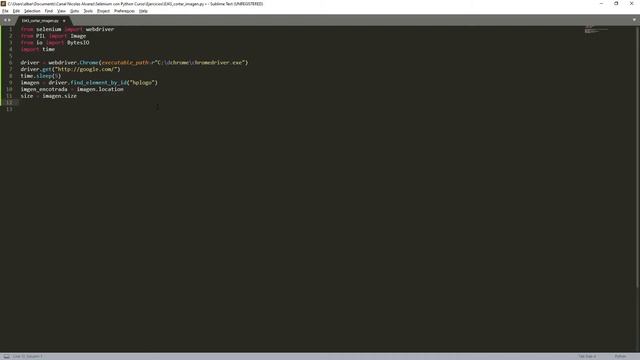Image resolution: width=640 pixels, height=360 pixels.
Task: Open Tab Size selector in status bar
Action: point(587,356)
